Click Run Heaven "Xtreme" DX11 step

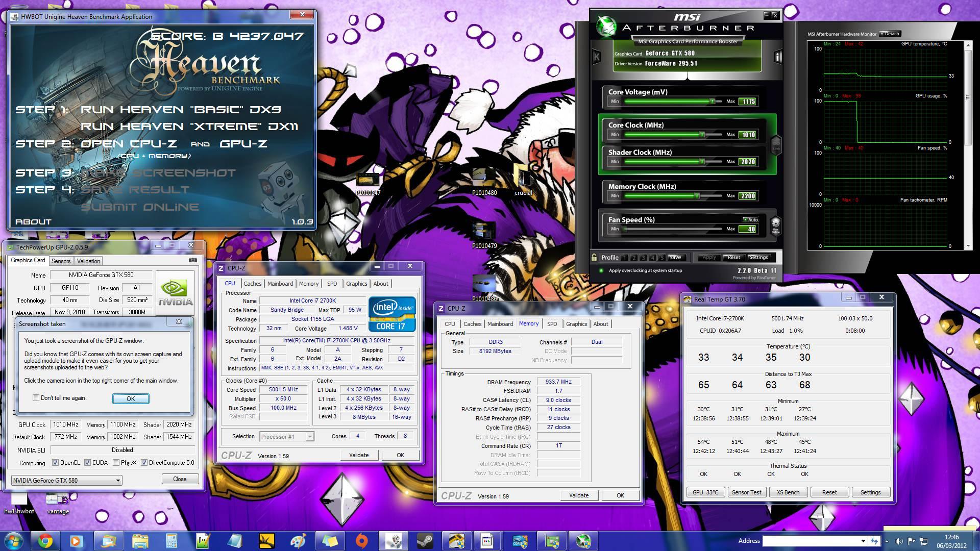189,127
